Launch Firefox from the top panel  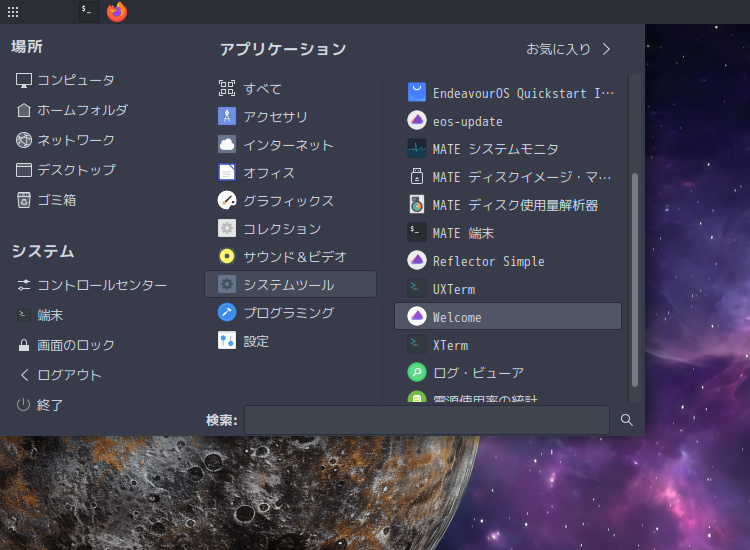[117, 11]
